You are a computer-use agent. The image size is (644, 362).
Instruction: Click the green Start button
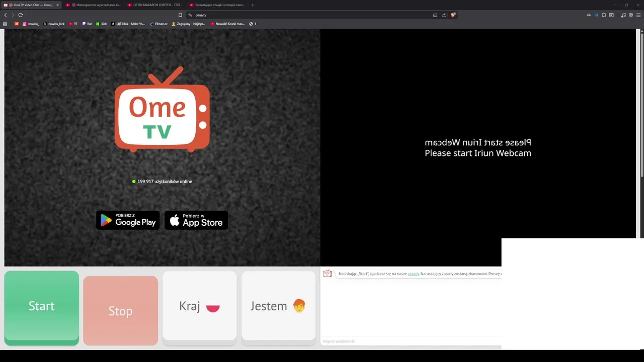pyautogui.click(x=41, y=307)
